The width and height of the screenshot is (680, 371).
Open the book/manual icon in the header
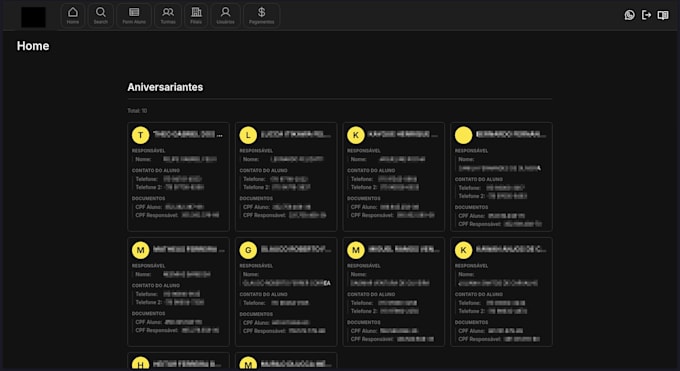tap(663, 15)
